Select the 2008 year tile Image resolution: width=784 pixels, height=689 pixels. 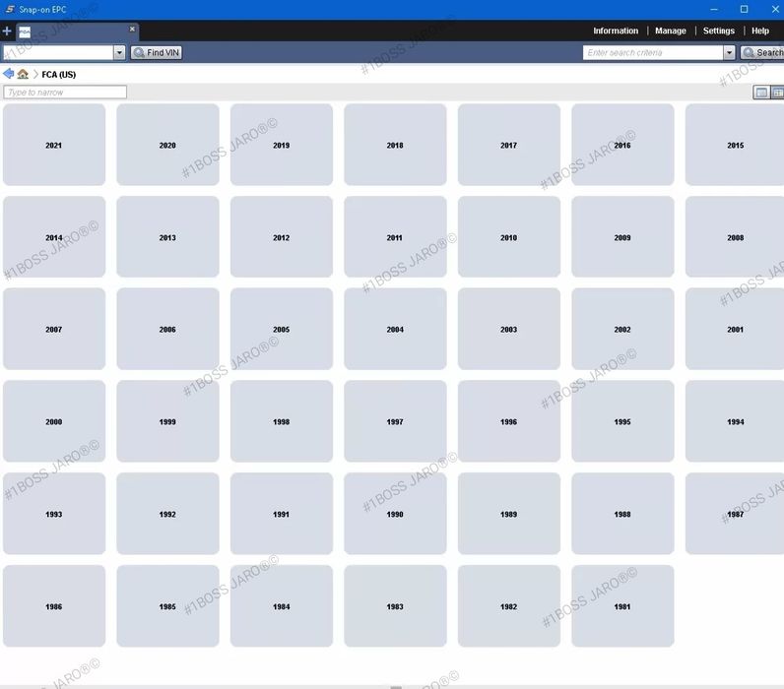pyautogui.click(x=735, y=237)
